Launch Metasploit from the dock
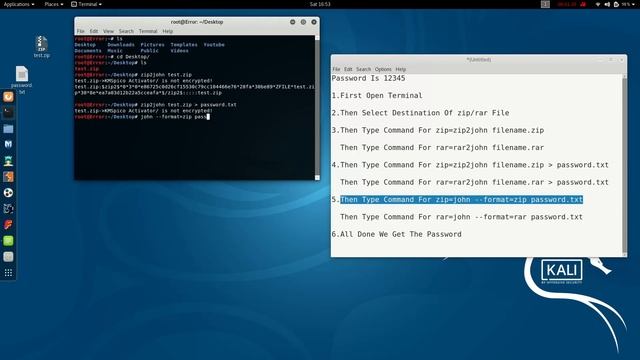This screenshot has height=360, width=640. point(8,144)
